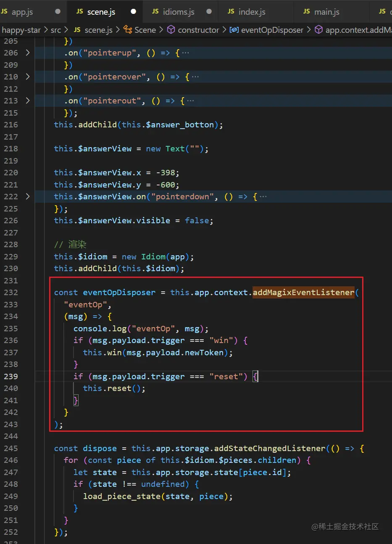Switch to the app.js tab

22,12
